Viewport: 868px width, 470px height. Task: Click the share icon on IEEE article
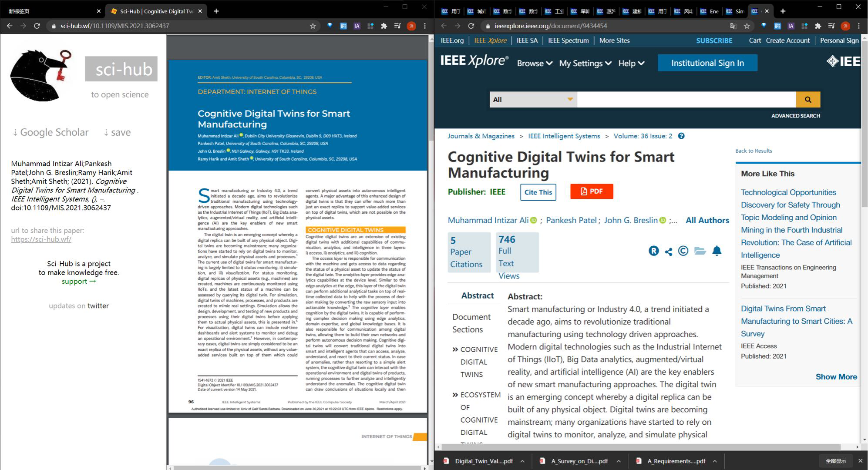(669, 252)
